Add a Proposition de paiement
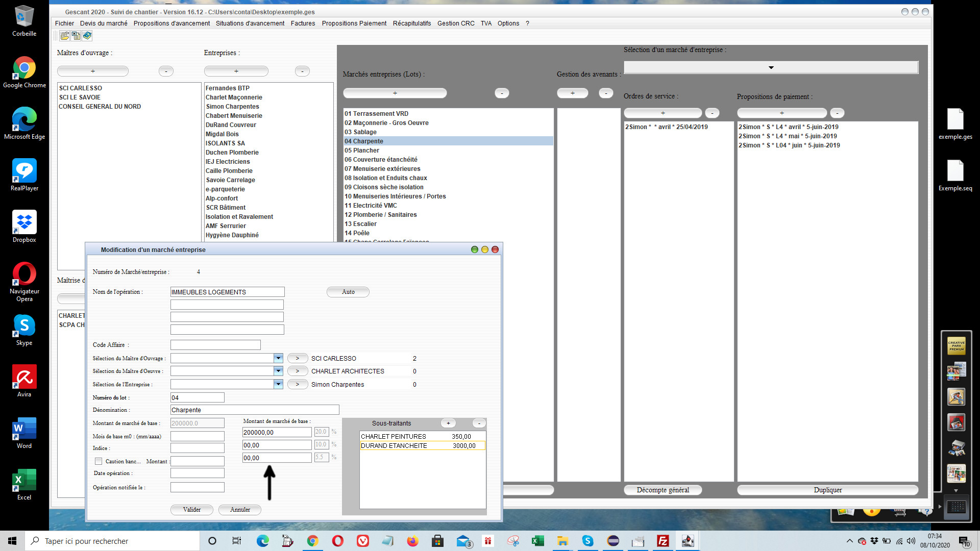The height and width of the screenshot is (551, 980). pos(782,113)
